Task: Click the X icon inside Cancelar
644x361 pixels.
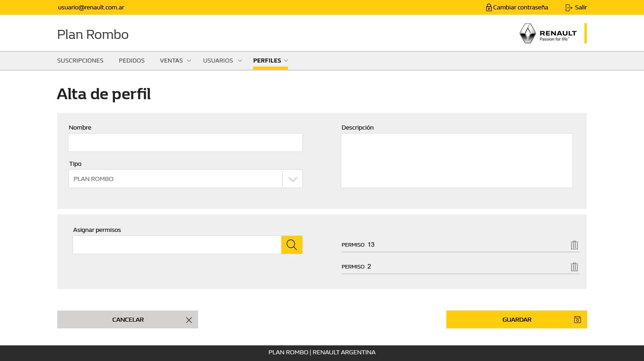Action: coord(189,320)
